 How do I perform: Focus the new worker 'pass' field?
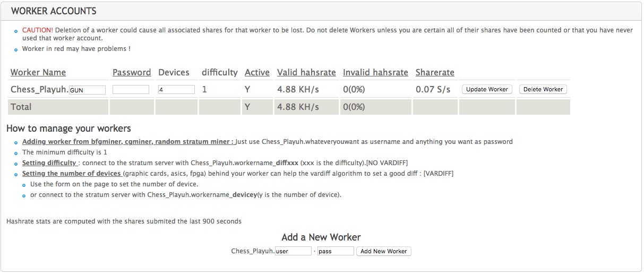(x=336, y=251)
